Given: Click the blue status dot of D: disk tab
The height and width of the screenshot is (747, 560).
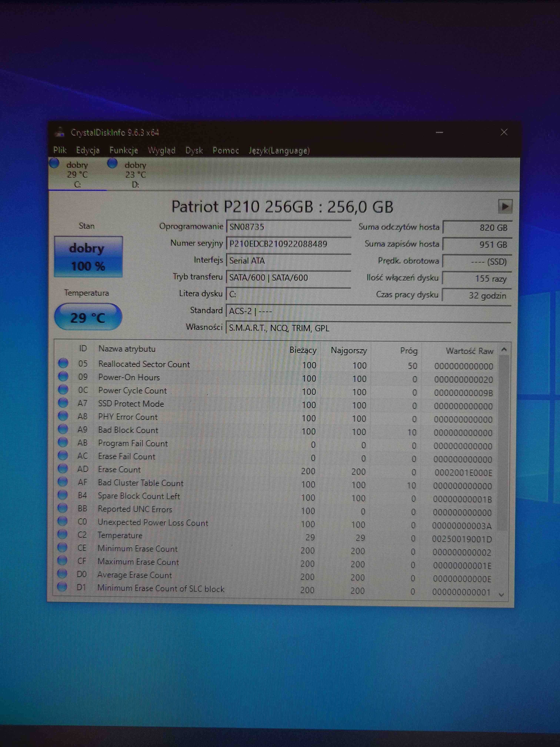Looking at the screenshot, I should coord(112,163).
